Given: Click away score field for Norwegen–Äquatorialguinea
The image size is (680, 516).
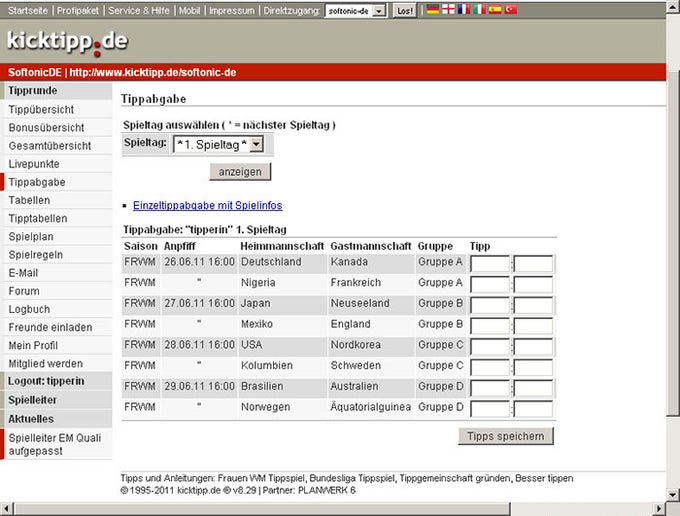Looking at the screenshot, I should (x=533, y=409).
